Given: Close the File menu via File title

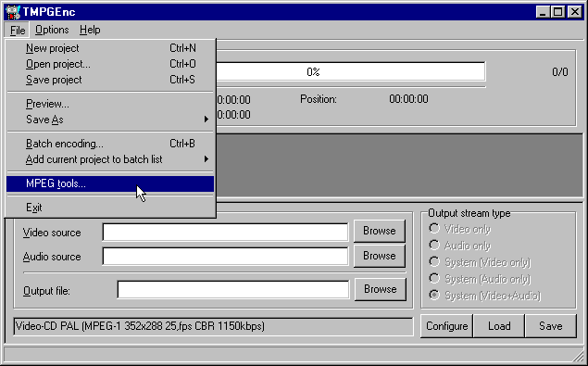Looking at the screenshot, I should [x=18, y=30].
